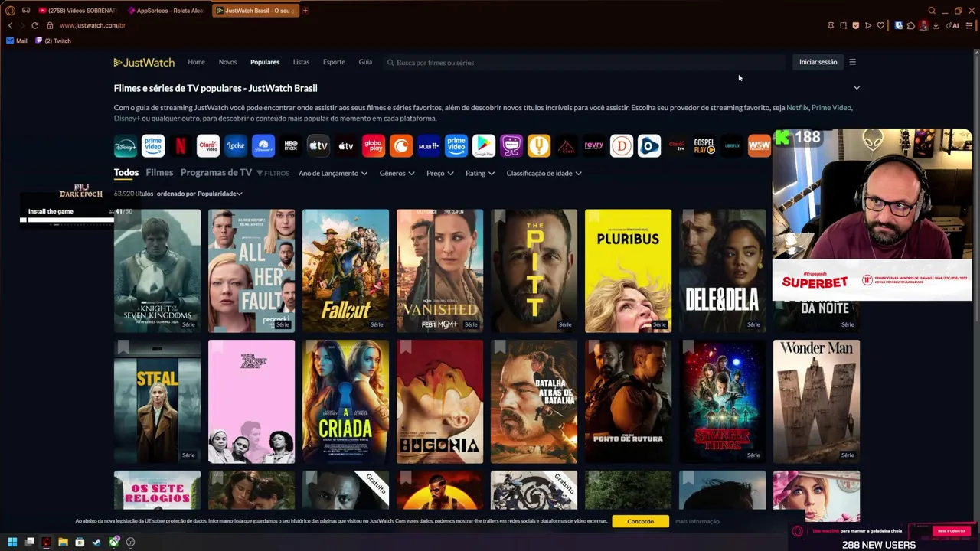Switch to the YouTube Videos browser tab

(x=77, y=11)
